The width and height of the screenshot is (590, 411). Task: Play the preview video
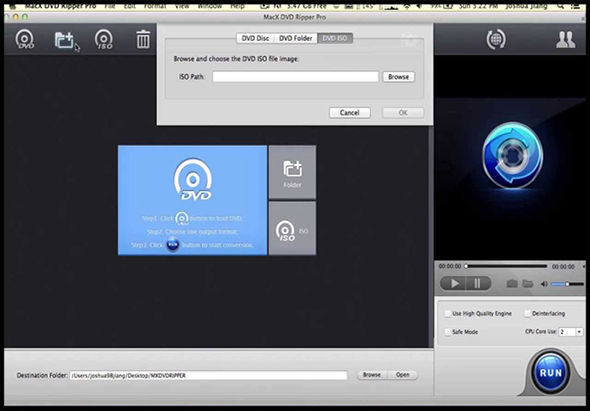tap(453, 283)
